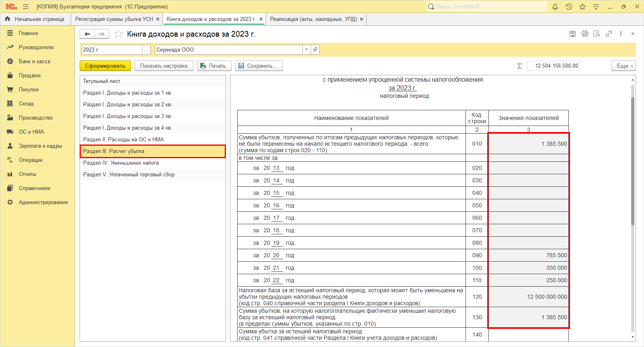Open the Еще dropdown menu
The height and width of the screenshot is (347, 644).
[x=623, y=66]
